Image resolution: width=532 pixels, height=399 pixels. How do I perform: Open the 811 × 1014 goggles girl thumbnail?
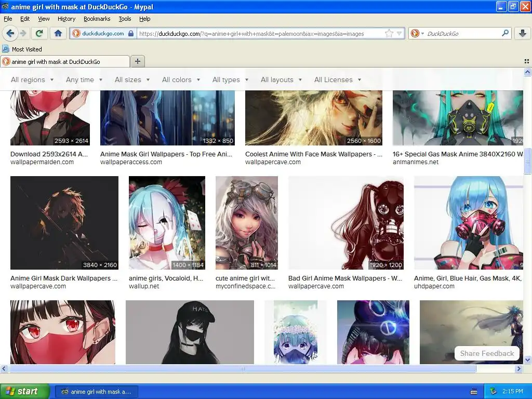(x=247, y=223)
